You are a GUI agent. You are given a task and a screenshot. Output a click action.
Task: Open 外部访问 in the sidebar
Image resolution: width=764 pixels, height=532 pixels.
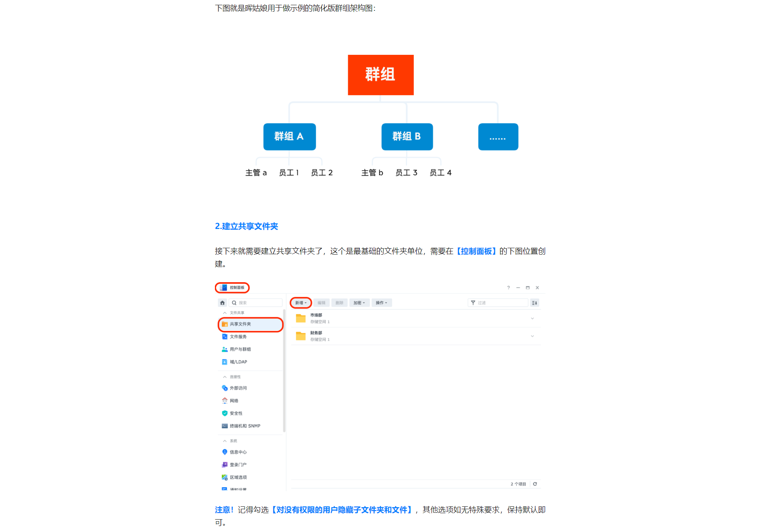(x=238, y=388)
